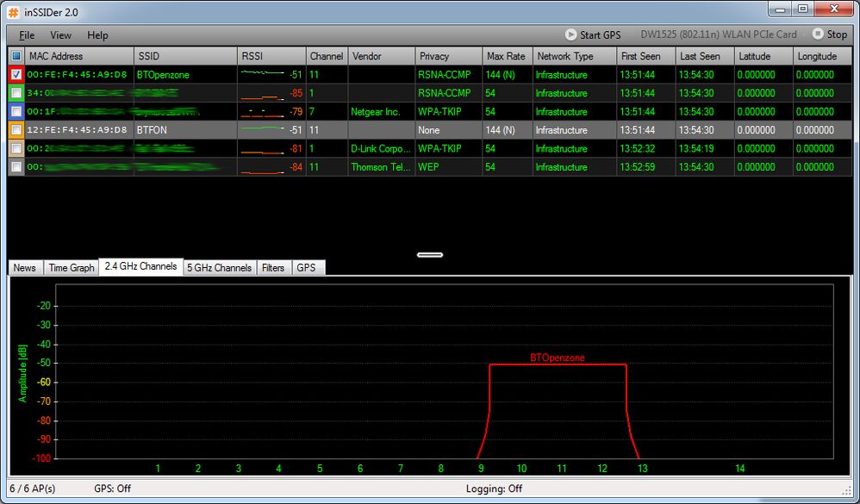860x504 pixels.
Task: Click channel 14 label on graph axis
Action: (x=740, y=469)
